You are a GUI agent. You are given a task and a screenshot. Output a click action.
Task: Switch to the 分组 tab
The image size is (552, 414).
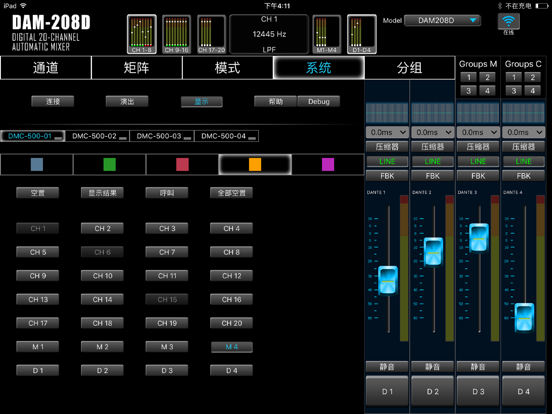(x=409, y=68)
